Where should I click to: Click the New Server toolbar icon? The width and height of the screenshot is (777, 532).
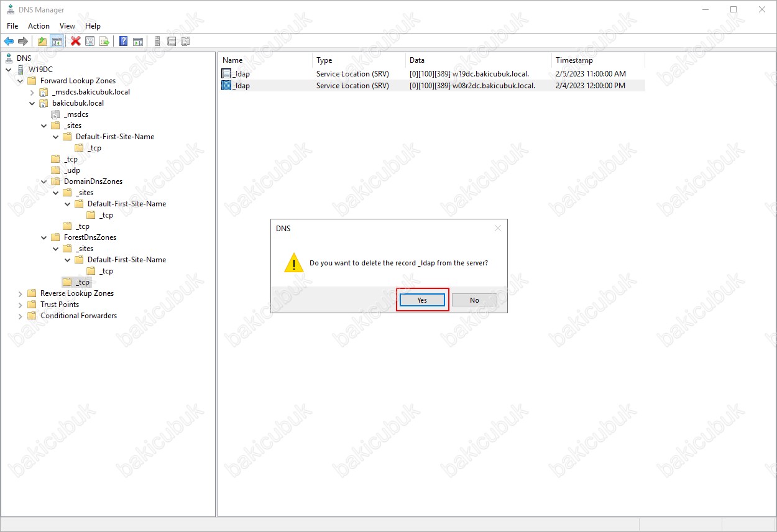coord(157,42)
